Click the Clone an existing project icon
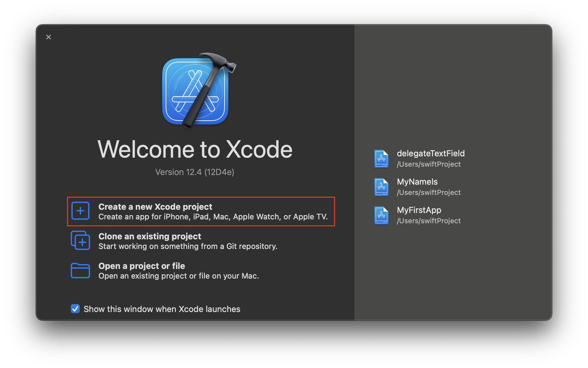 (80, 240)
